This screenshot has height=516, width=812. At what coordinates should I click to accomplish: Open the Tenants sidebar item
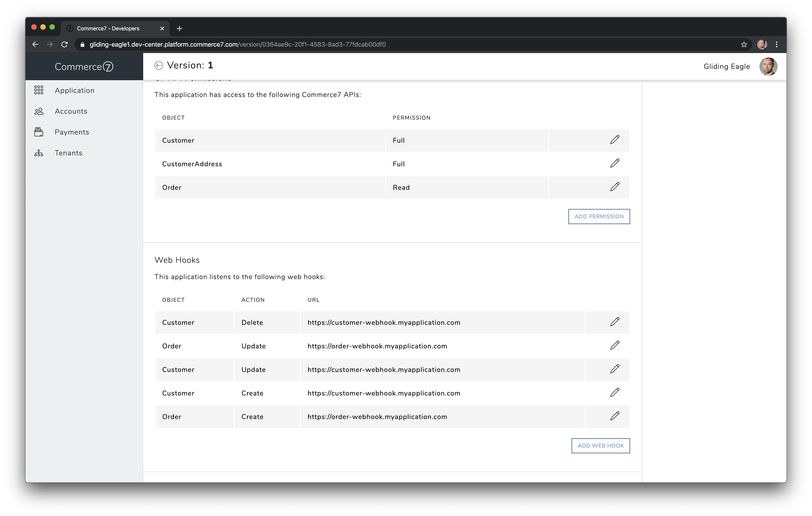click(68, 153)
